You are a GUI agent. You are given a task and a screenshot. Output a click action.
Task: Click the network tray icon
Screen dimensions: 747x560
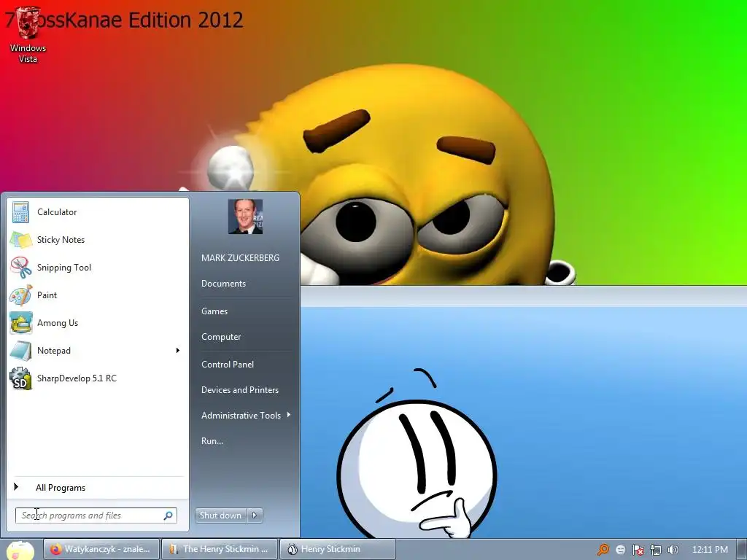pos(656,550)
